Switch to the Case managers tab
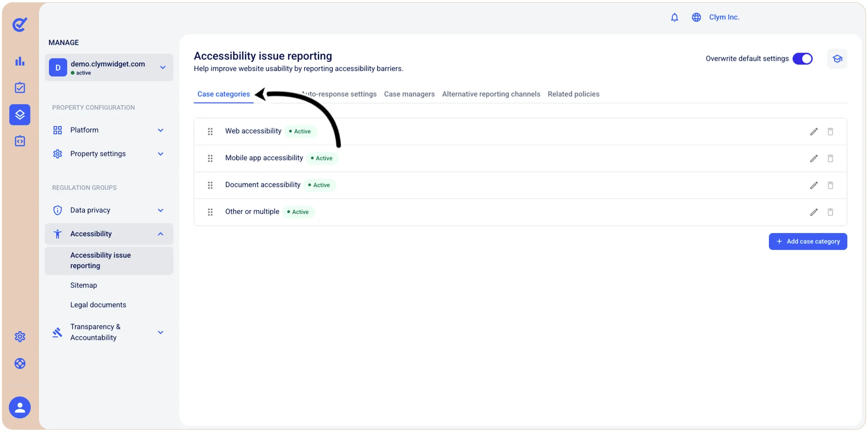868x432 pixels. [x=409, y=94]
